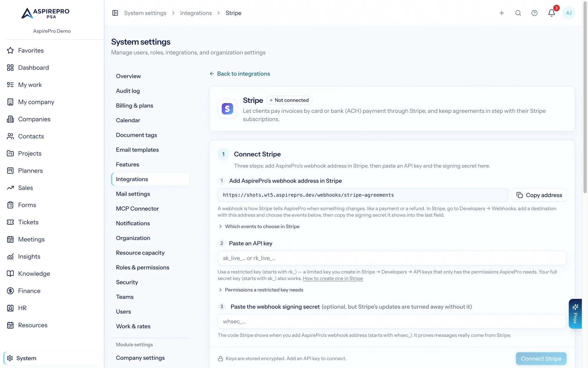Image resolution: width=588 pixels, height=368 pixels.
Task: Expand Permissions a restricted key needs
Action: 261,290
